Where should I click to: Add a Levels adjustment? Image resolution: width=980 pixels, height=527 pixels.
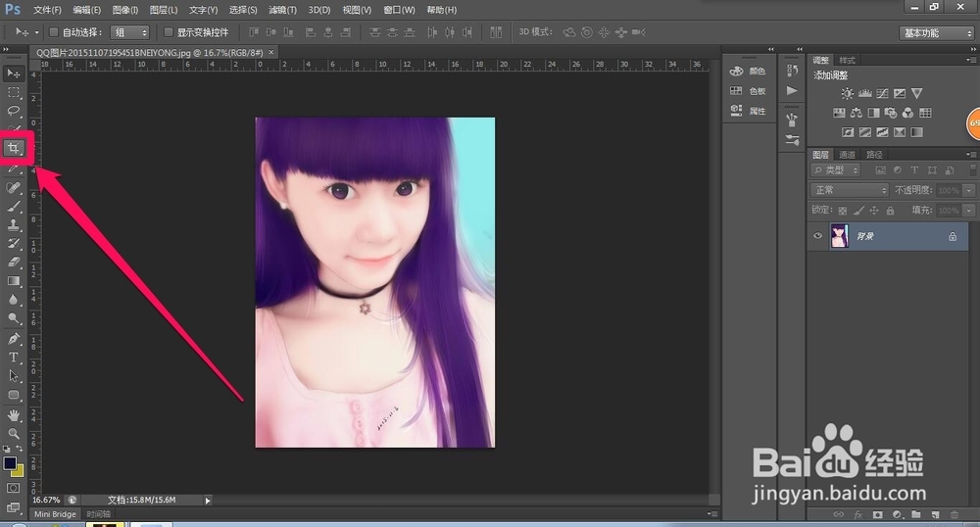pyautogui.click(x=865, y=94)
